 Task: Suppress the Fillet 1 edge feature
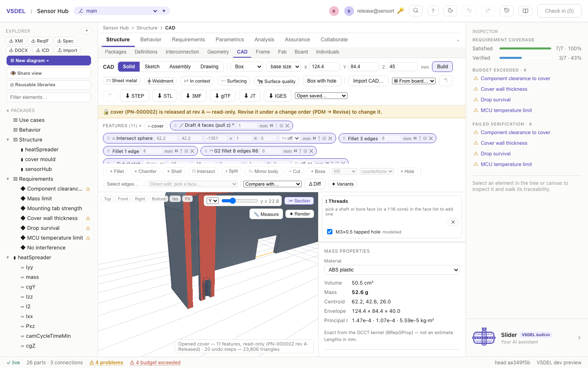click(x=176, y=151)
